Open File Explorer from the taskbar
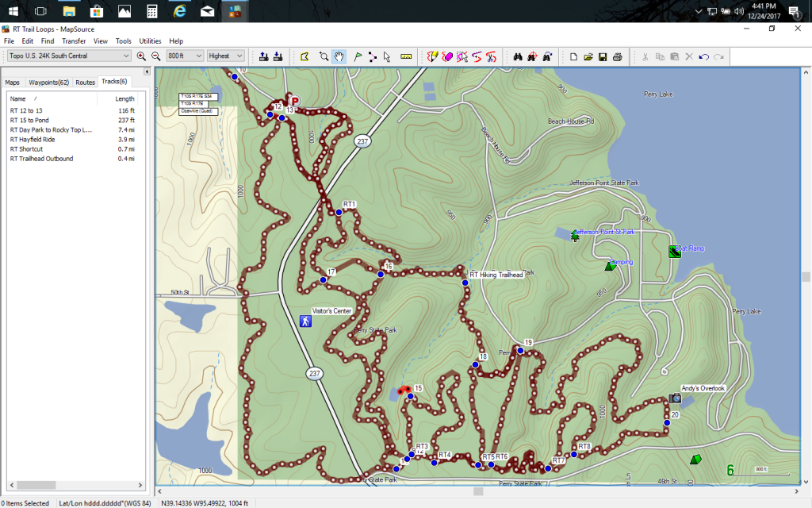Screen dimensions: 812x508 [69, 11]
